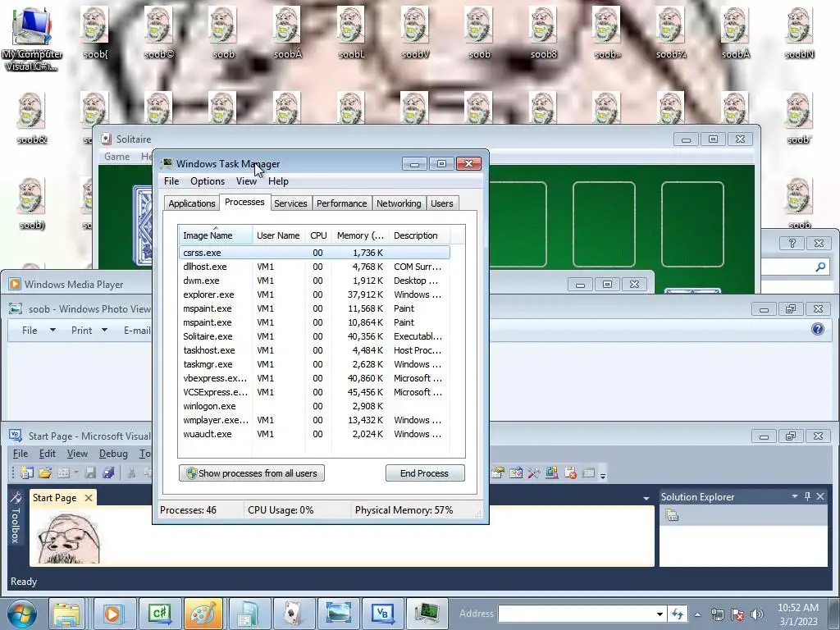Show hidden tray icons arrow
The height and width of the screenshot is (630, 840).
coord(697,614)
